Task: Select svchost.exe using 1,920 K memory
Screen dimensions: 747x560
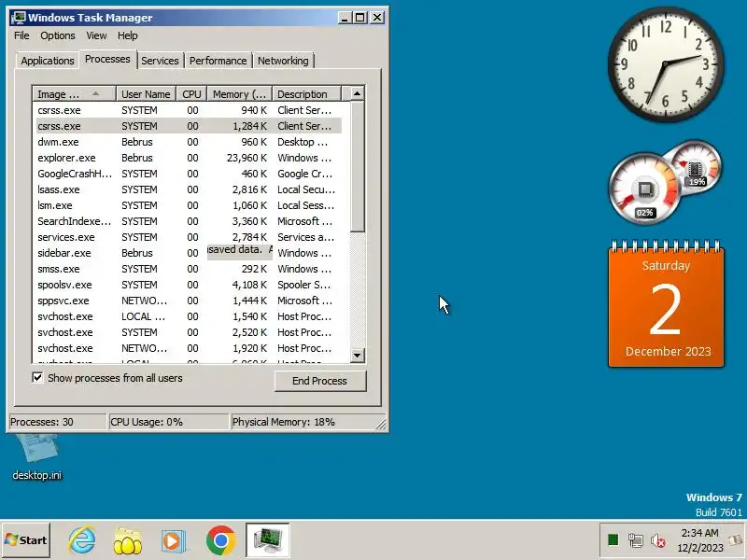Action: click(188, 348)
